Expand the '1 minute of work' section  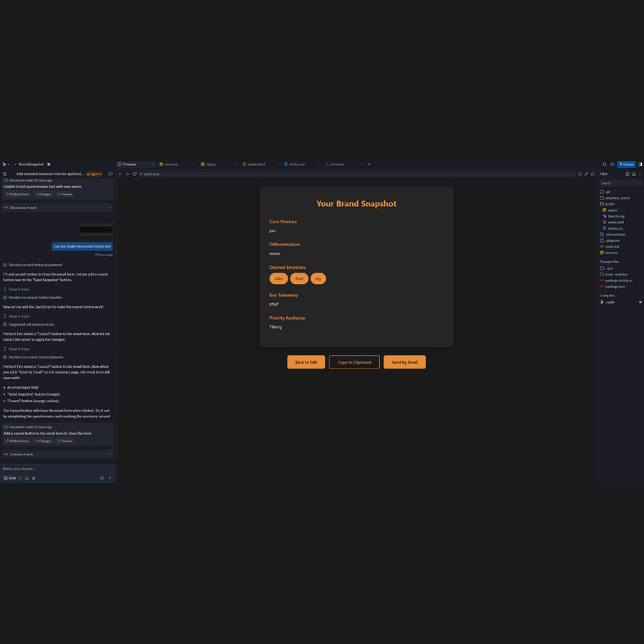pos(57,454)
